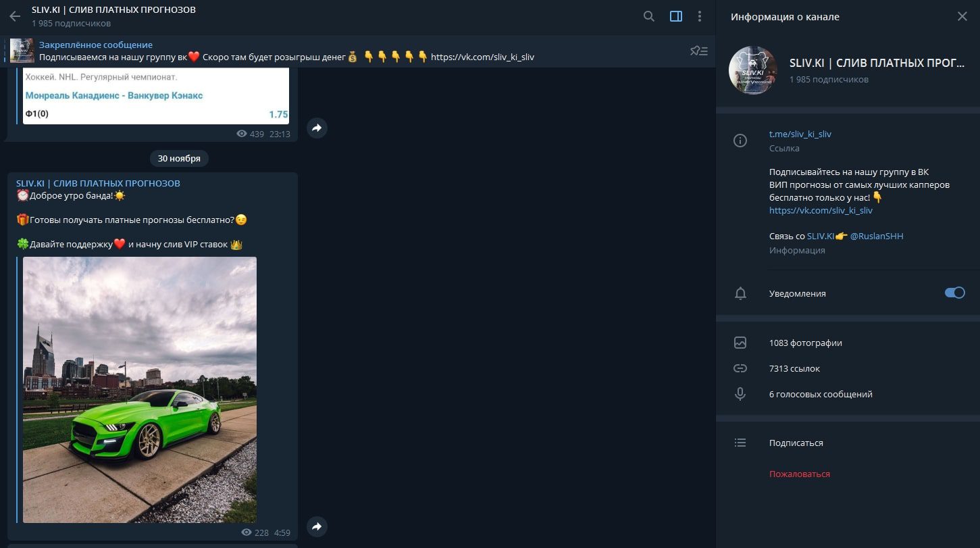Open search in channel
The width and height of the screenshot is (980, 548).
click(x=649, y=16)
